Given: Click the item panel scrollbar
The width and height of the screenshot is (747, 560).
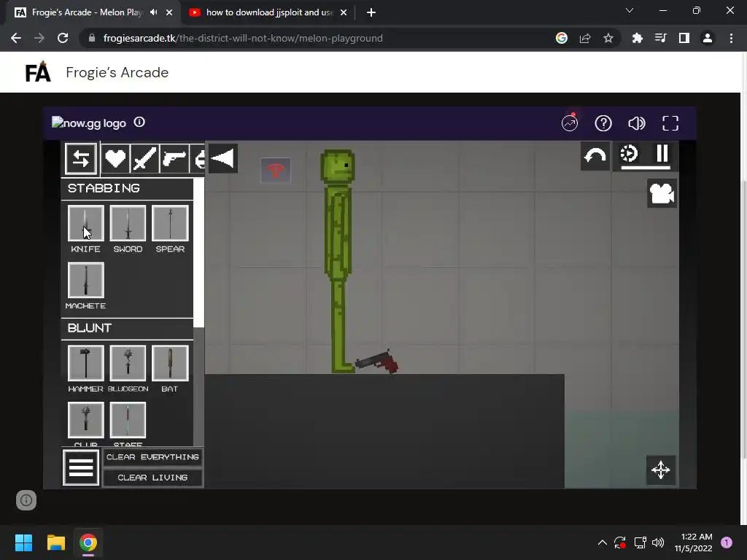Looking at the screenshot, I should point(198,253).
